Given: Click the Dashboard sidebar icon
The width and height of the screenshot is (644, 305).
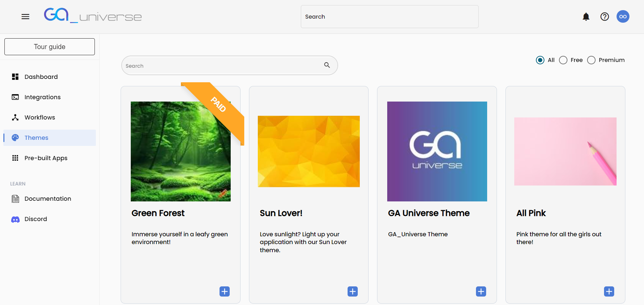Looking at the screenshot, I should tap(15, 77).
